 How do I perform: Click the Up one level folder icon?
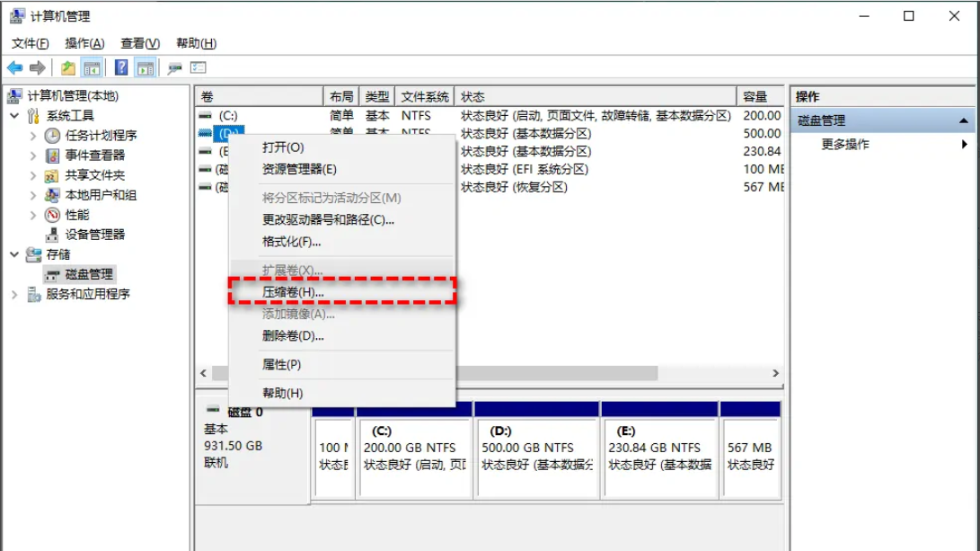(67, 67)
